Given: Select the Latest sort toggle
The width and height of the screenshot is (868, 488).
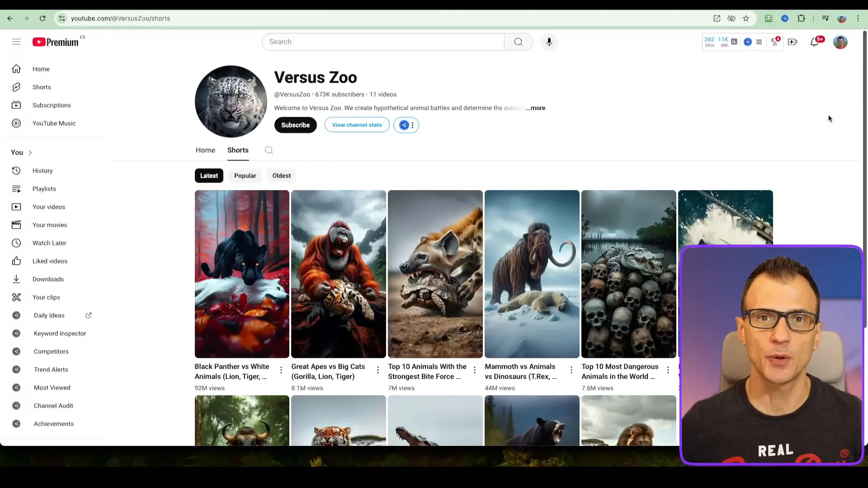Looking at the screenshot, I should (x=209, y=175).
